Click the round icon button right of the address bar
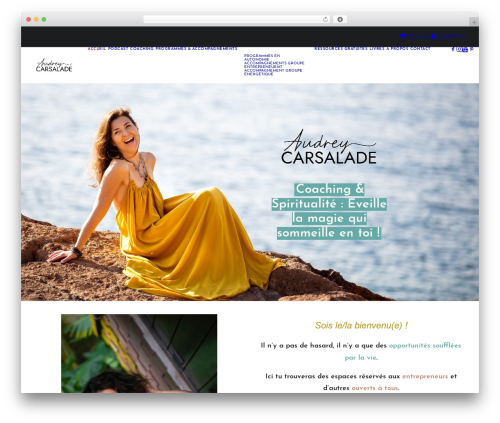The width and height of the screenshot is (500, 423). (340, 19)
